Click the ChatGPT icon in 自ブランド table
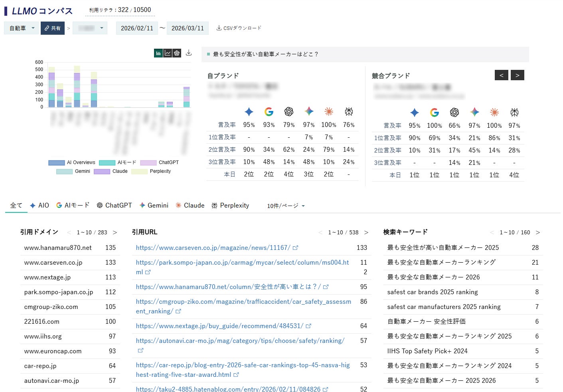563x392 pixels. [x=289, y=112]
